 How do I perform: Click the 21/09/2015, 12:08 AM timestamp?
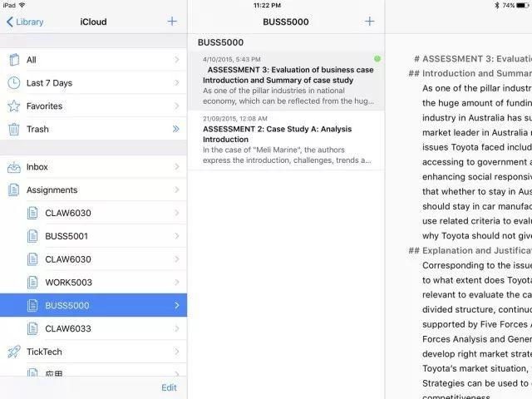tap(235, 119)
